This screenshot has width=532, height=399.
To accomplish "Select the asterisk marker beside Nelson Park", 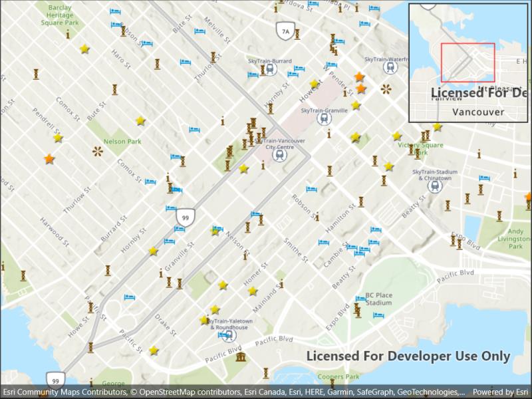I will [x=98, y=152].
